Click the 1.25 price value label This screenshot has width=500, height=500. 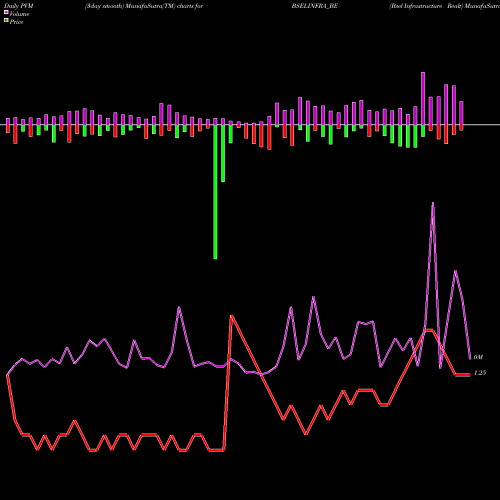(480, 373)
